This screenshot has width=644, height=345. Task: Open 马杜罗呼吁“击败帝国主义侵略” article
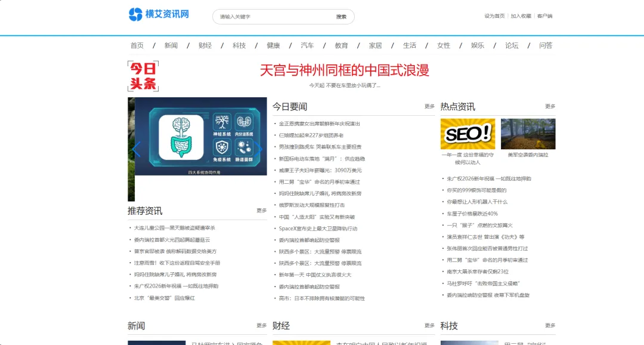pyautogui.click(x=484, y=284)
